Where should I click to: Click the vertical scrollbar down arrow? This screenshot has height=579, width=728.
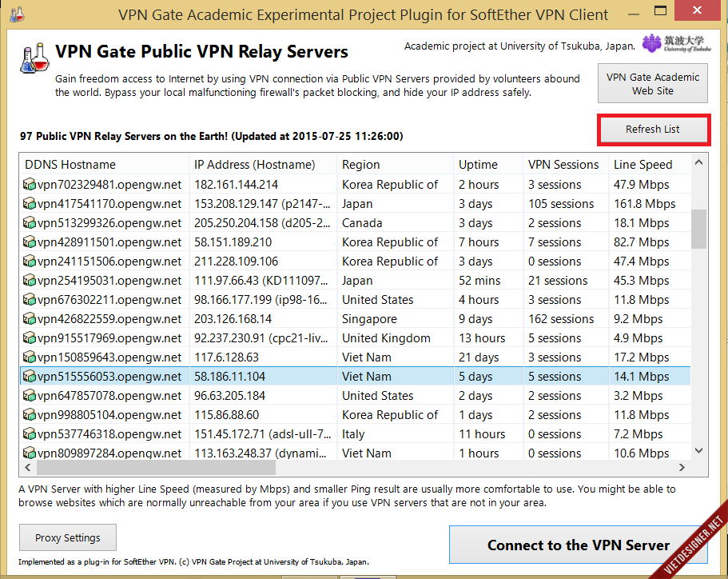click(698, 450)
